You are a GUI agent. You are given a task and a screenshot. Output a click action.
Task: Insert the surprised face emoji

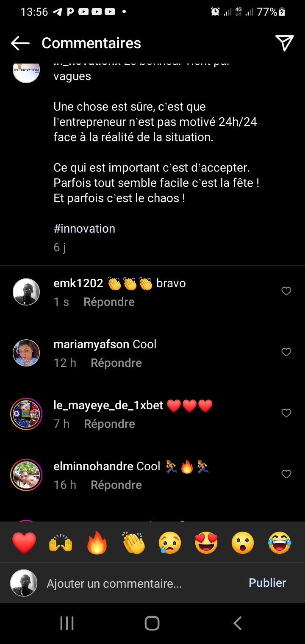(243, 543)
